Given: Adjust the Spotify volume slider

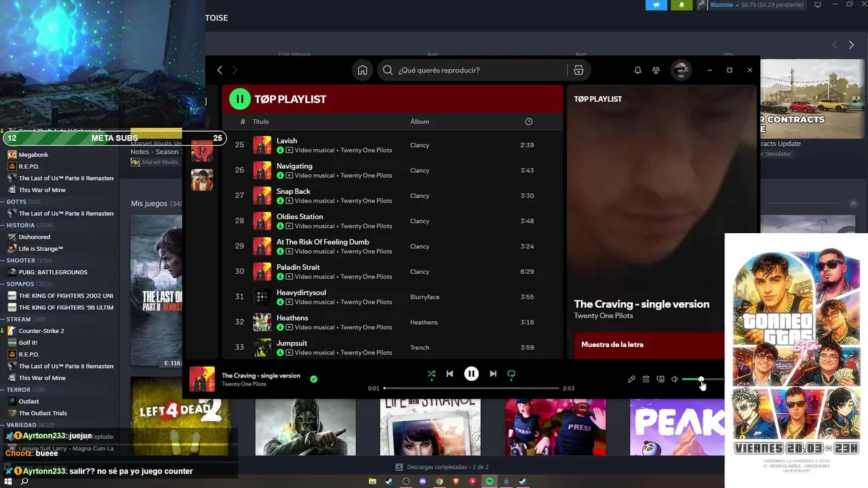Looking at the screenshot, I should tap(703, 380).
